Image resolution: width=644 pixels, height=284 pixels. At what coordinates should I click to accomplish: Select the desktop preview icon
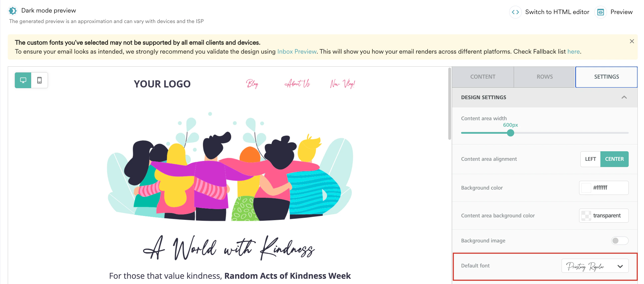pyautogui.click(x=23, y=80)
